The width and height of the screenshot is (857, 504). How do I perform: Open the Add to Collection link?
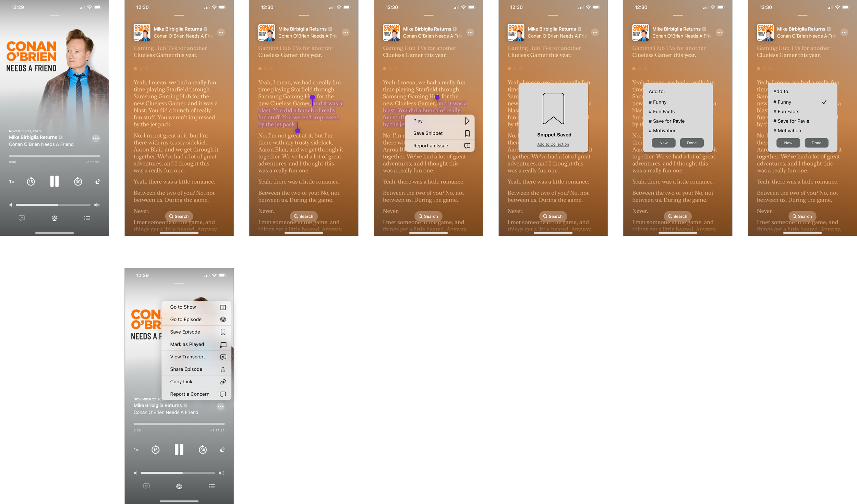click(x=553, y=144)
